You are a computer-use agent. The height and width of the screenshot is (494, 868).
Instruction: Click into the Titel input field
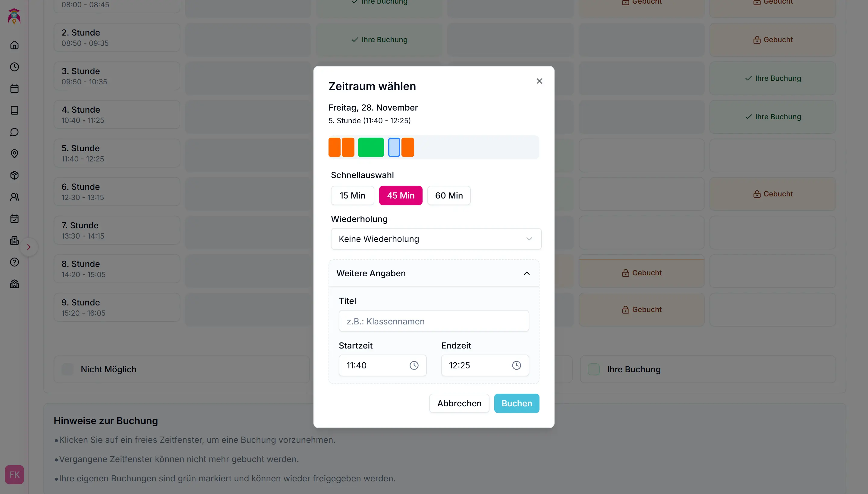point(433,321)
